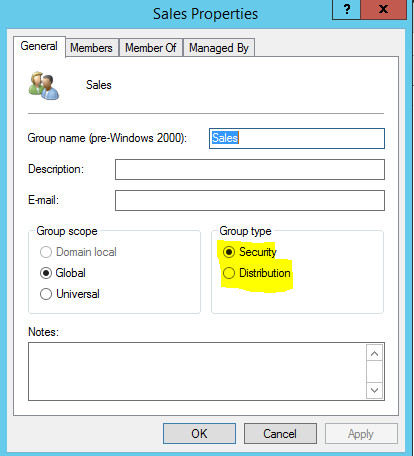Viewport: 414px width, 456px height.
Task: Close the Sales Properties dialog
Action: click(x=384, y=9)
